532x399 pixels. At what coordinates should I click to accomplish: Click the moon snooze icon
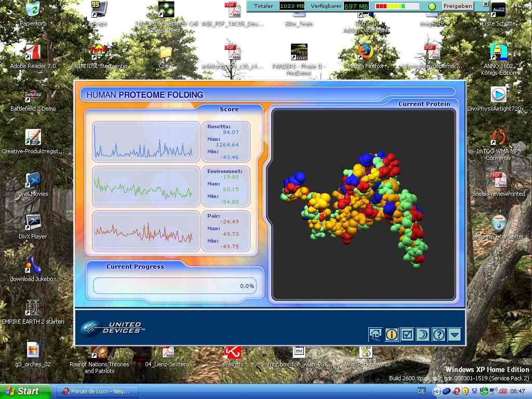pyautogui.click(x=423, y=335)
